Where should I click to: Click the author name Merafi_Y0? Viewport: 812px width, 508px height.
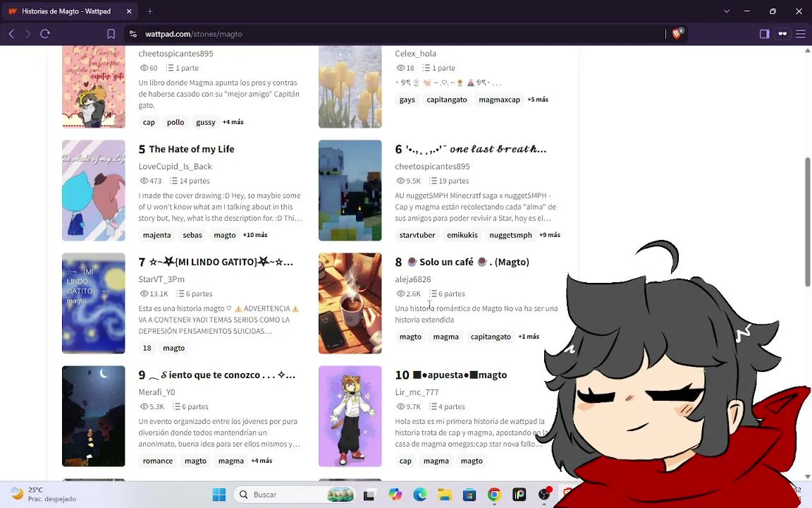coord(157,392)
